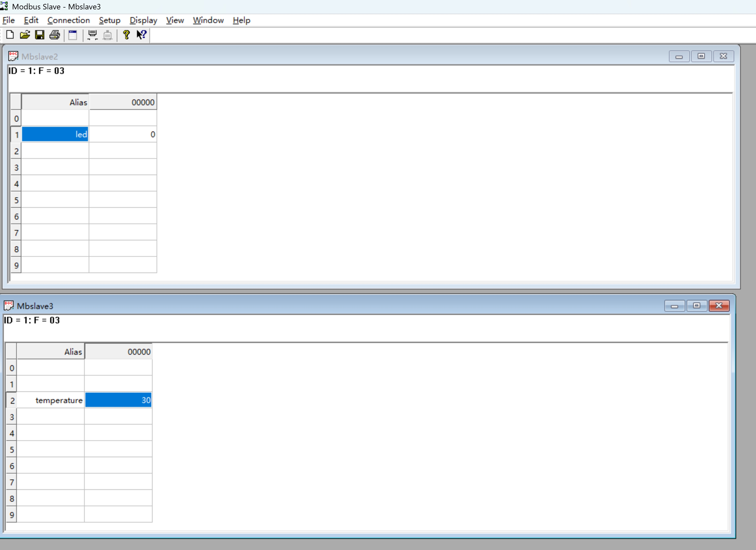Click the New document toolbar icon

pyautogui.click(x=10, y=35)
